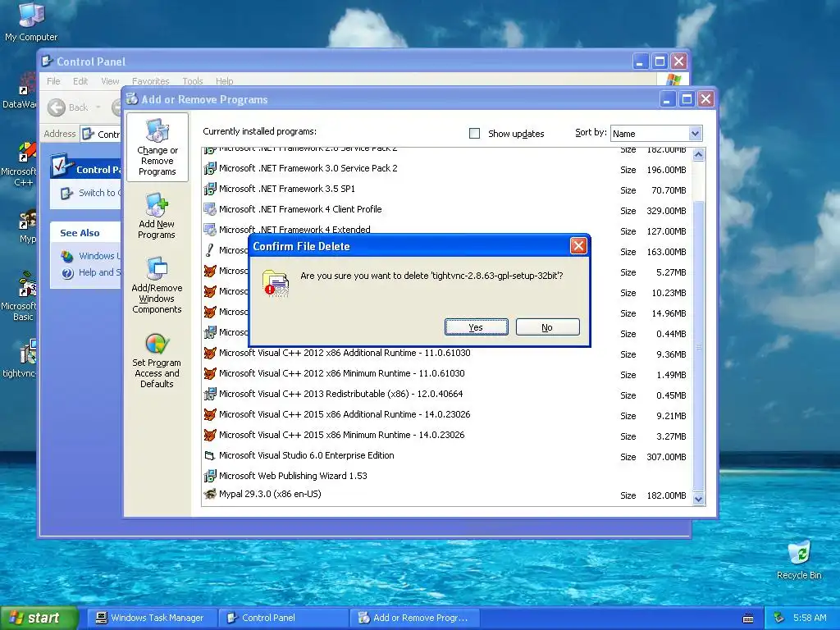Screen dimensions: 840x630
Task: Open Microsoft Basic desktop shortcut
Action: (20, 295)
